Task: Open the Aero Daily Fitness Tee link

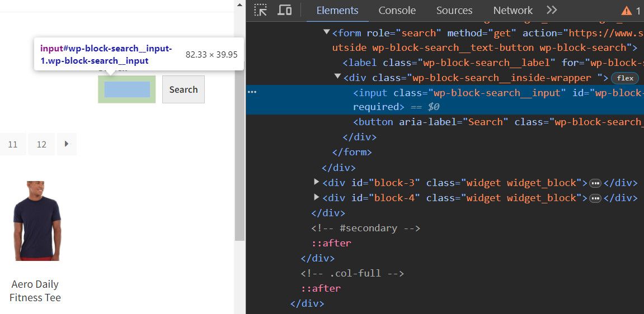Action: [35, 291]
